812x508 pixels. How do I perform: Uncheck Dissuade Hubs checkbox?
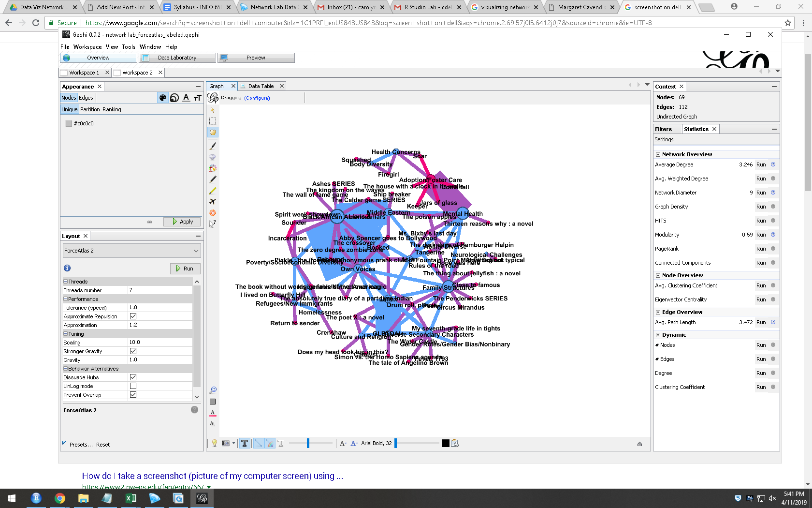(x=133, y=377)
